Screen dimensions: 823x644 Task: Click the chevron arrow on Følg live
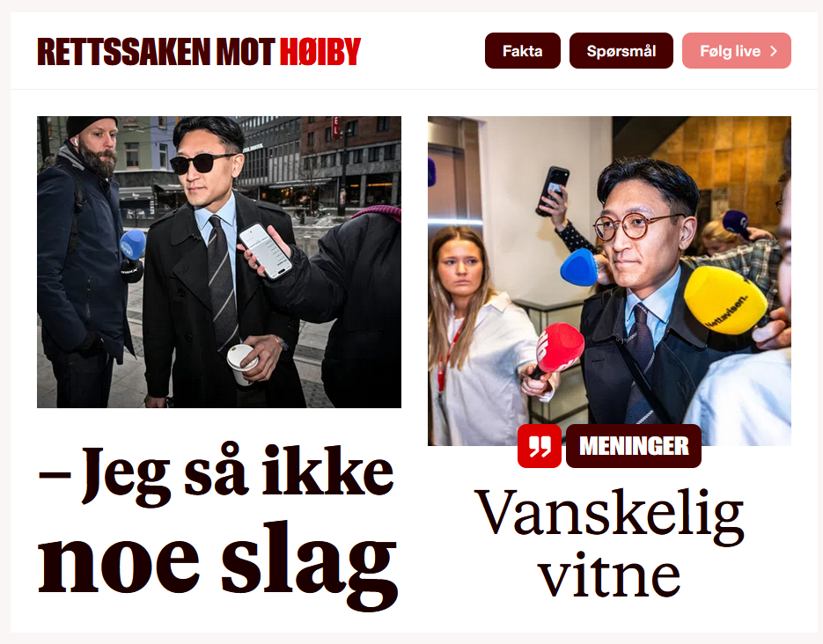click(774, 51)
